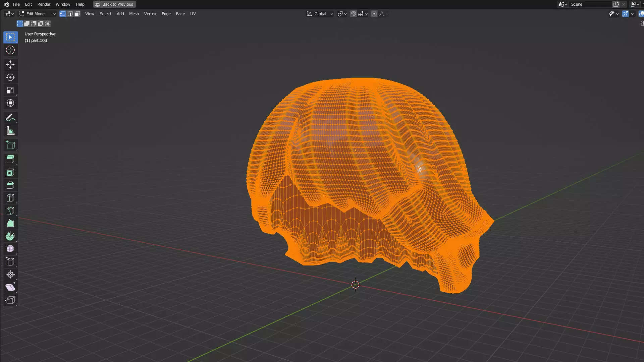
Task: Open the UV header menu
Action: [x=193, y=14]
